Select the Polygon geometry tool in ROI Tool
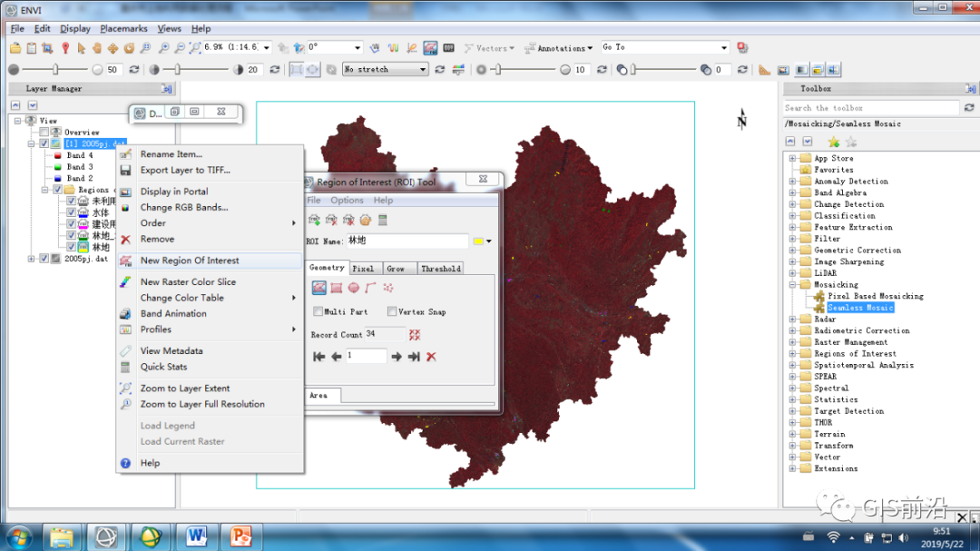Viewport: 980px width, 551px height. (318, 288)
